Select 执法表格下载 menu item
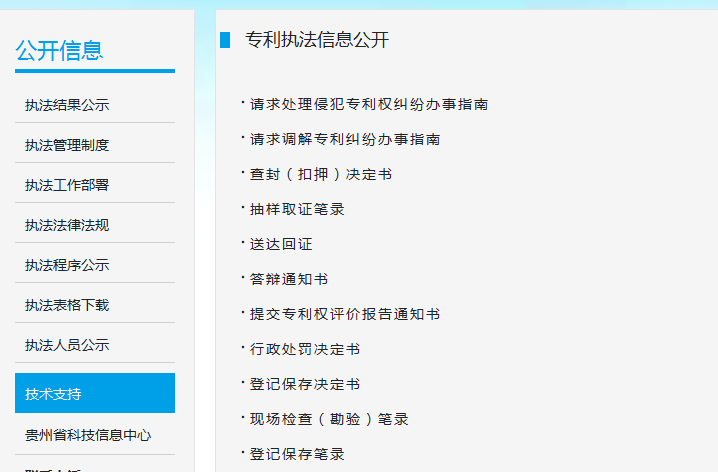718x472 pixels. (67, 305)
